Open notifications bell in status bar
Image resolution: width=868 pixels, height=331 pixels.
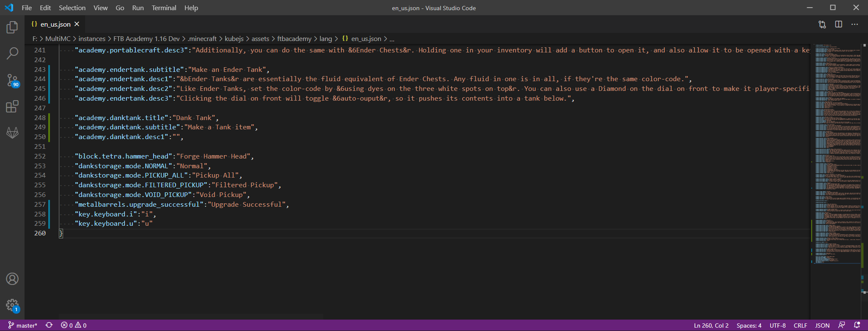tap(857, 325)
